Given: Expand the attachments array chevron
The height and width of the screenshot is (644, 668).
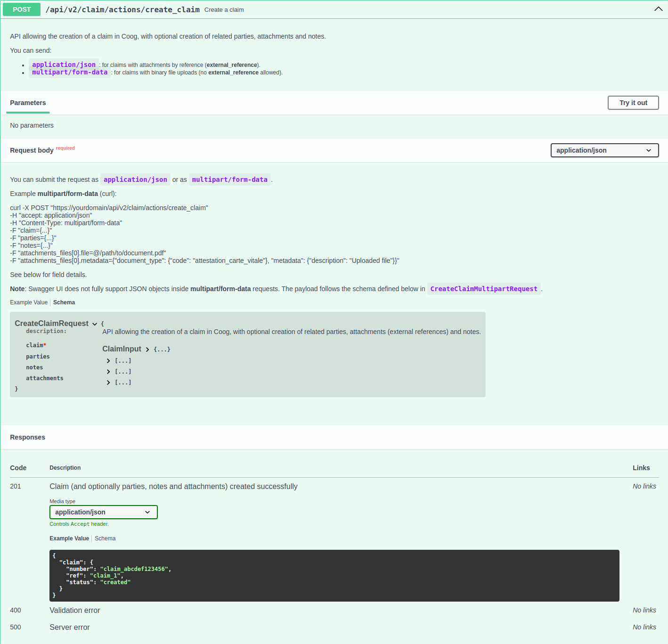Looking at the screenshot, I should pyautogui.click(x=108, y=383).
